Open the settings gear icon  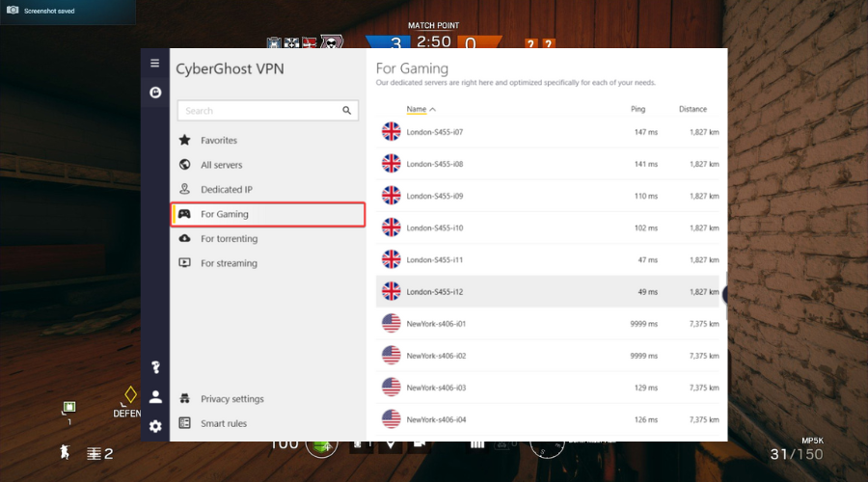(155, 425)
